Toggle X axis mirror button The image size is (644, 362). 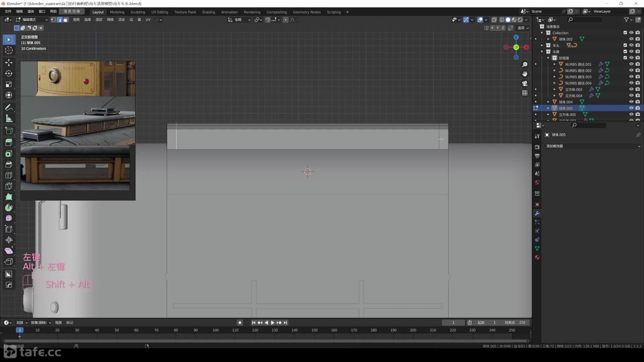pos(492,28)
